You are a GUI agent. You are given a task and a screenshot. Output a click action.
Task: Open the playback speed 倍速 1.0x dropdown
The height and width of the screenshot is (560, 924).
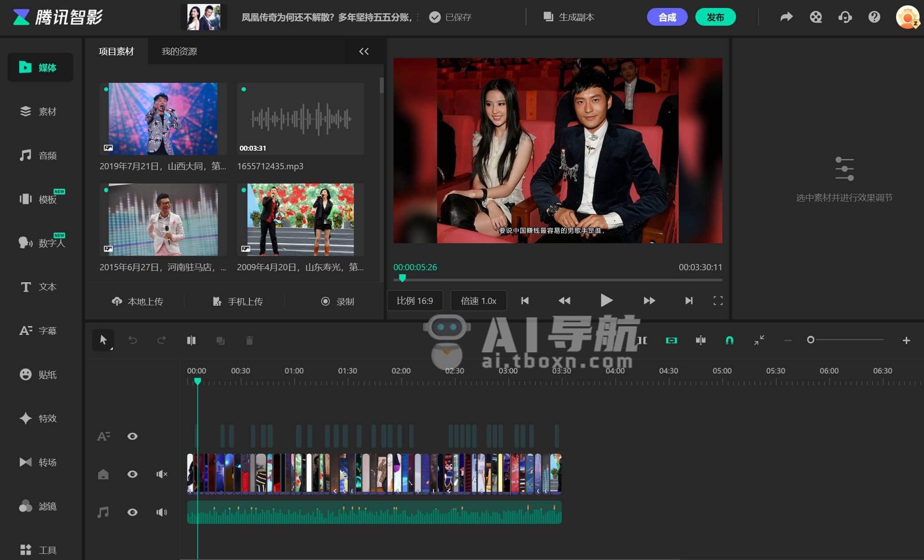click(x=478, y=301)
